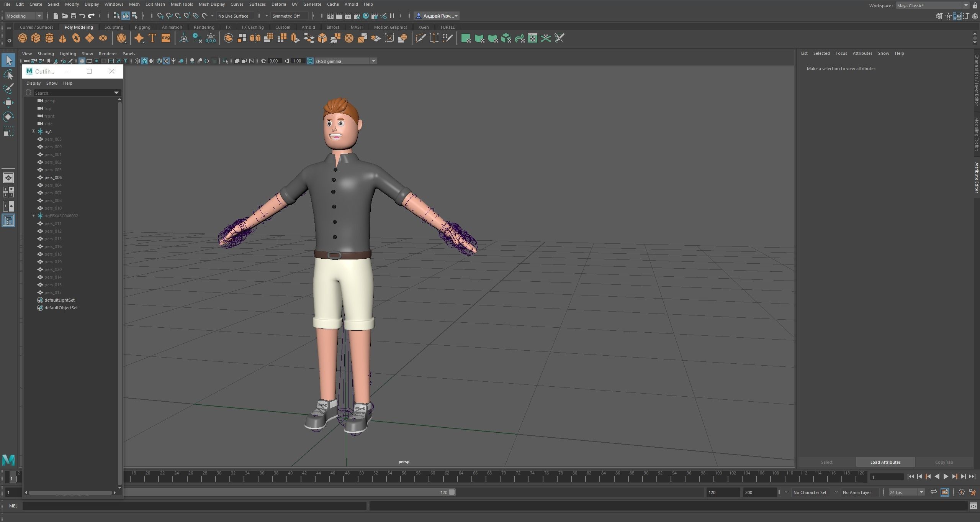The width and height of the screenshot is (980, 522).
Task: Select the polygon Type text tool
Action: coord(152,38)
